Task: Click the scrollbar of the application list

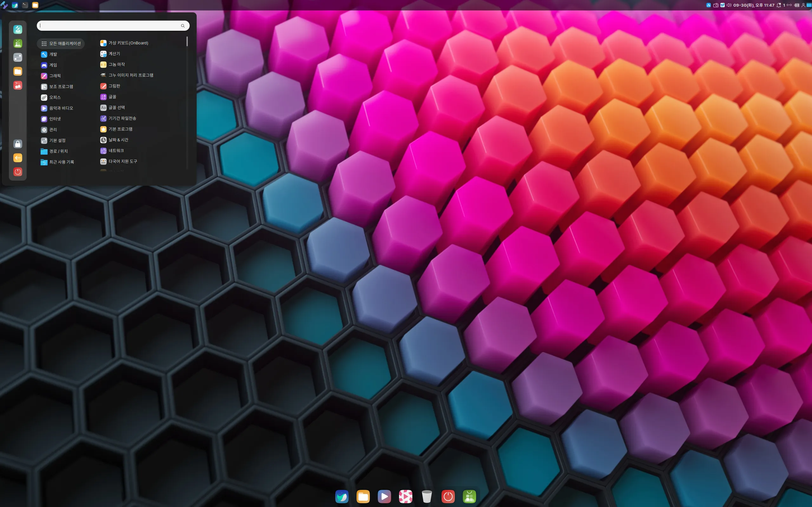Action: [187, 42]
